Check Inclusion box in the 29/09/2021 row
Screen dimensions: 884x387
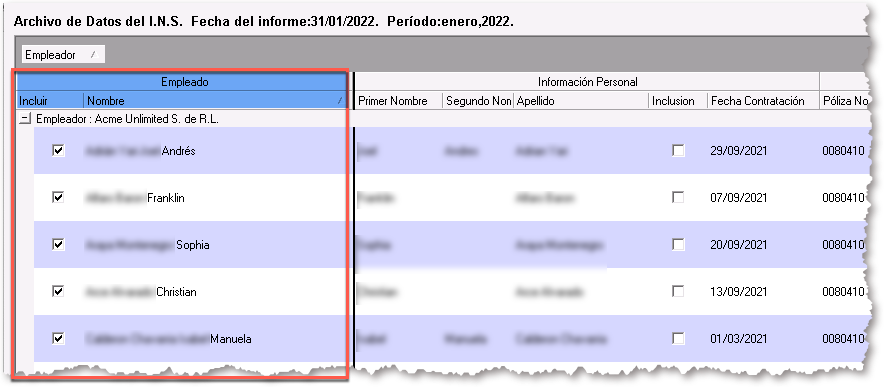pyautogui.click(x=678, y=151)
